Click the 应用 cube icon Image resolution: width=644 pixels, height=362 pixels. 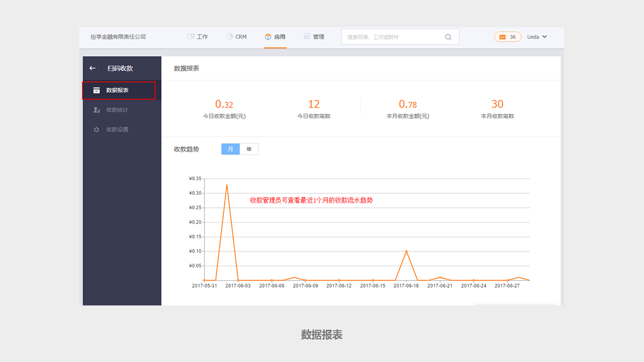tap(268, 37)
